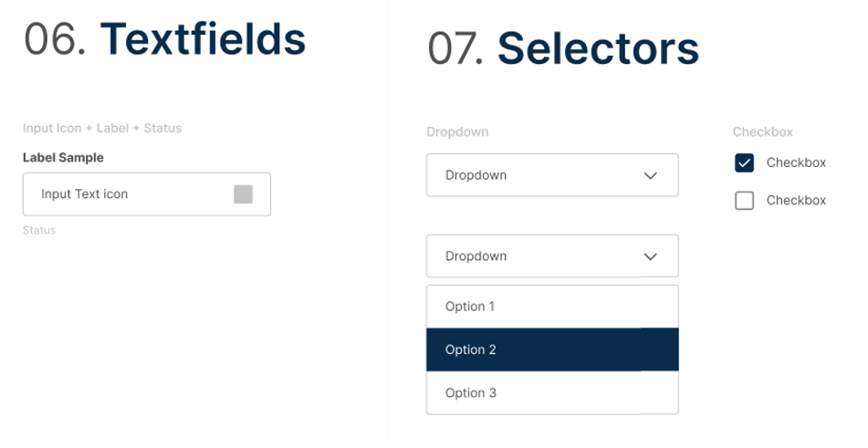Select Option 1 from the dropdown list
This screenshot has width=868, height=448.
(x=470, y=307)
